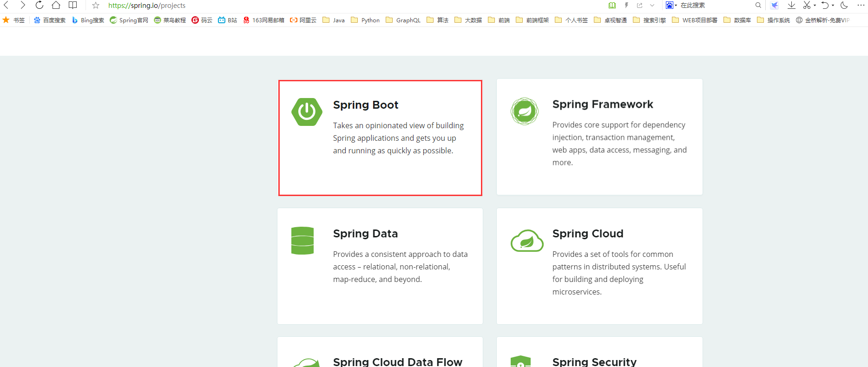
Task: Go forward to the next page
Action: tap(22, 5)
